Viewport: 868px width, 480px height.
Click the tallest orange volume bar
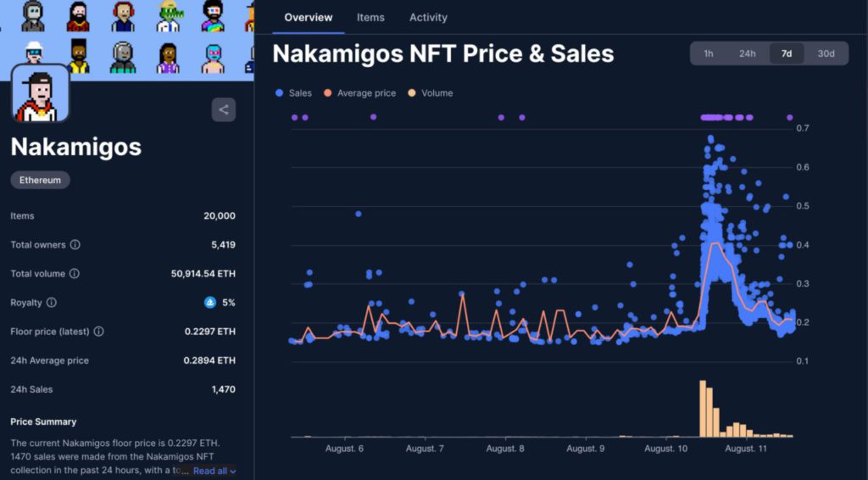pos(703,409)
